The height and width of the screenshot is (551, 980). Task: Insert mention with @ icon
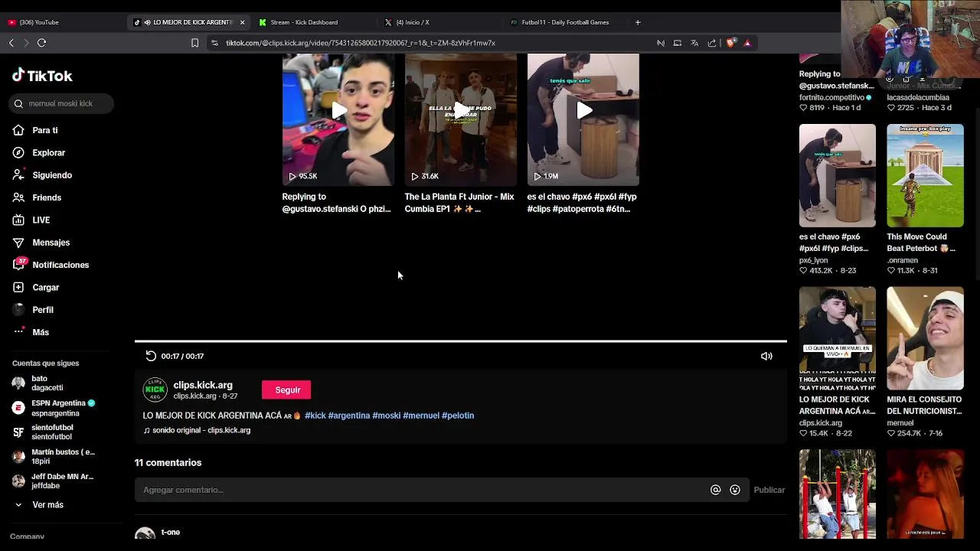click(715, 490)
